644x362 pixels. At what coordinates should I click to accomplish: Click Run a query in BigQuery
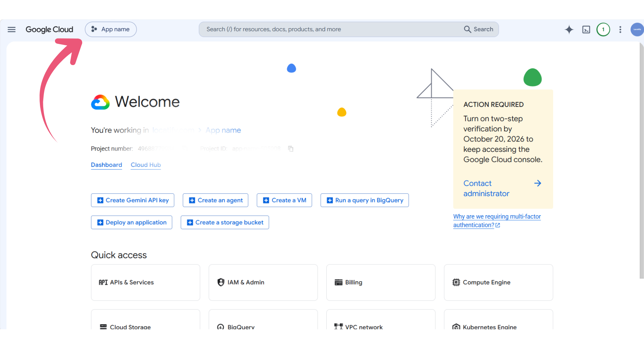(365, 200)
